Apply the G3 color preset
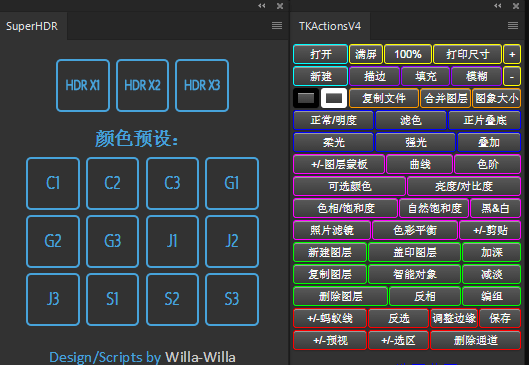This screenshot has width=529, height=365. 112,241
